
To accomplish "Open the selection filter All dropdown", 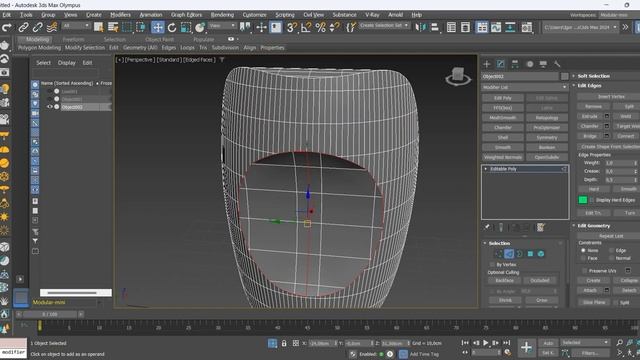I will (x=76, y=26).
